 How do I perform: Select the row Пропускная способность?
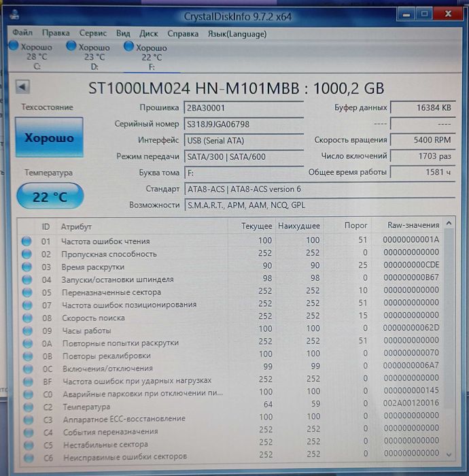(x=232, y=254)
